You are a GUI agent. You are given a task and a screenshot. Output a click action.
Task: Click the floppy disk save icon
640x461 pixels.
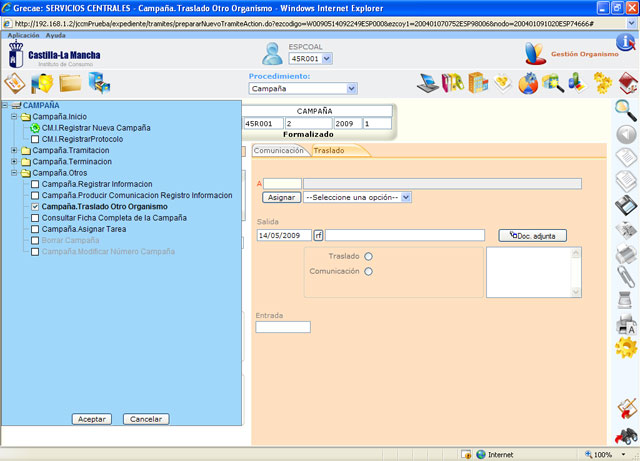click(626, 206)
